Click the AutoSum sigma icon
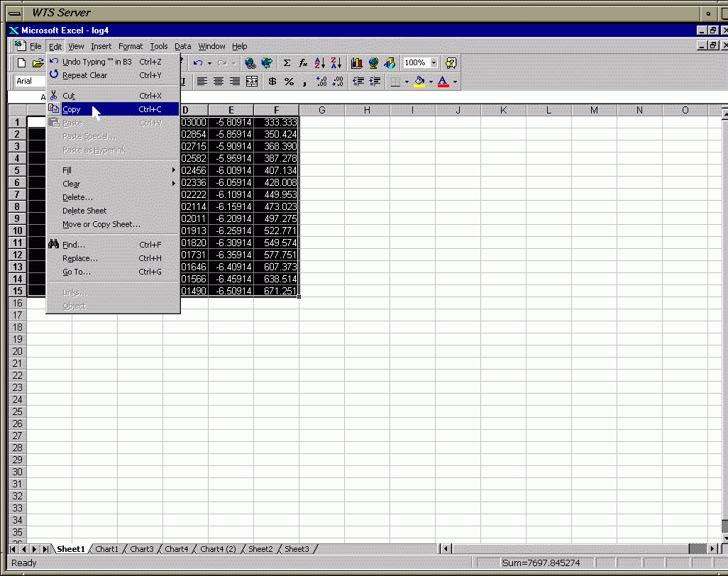 pos(287,63)
